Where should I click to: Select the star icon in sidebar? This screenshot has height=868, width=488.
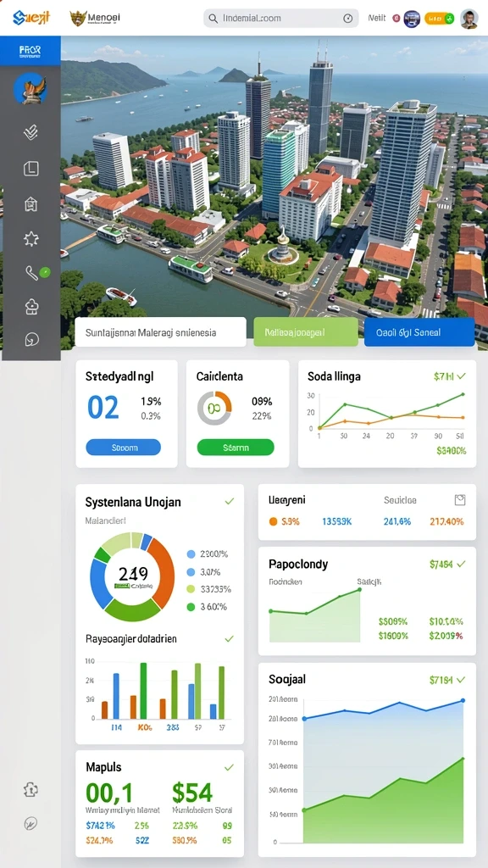coord(31,238)
